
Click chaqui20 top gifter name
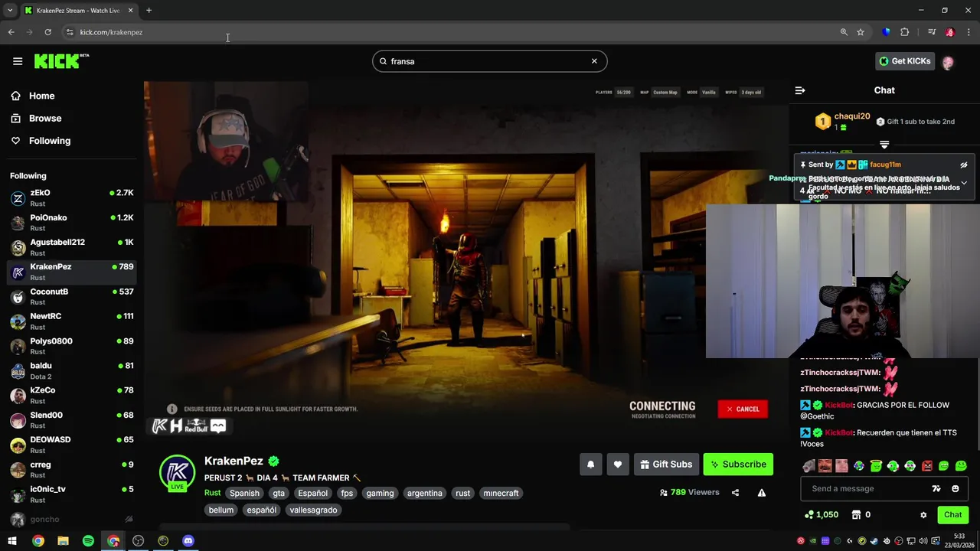pyautogui.click(x=852, y=116)
